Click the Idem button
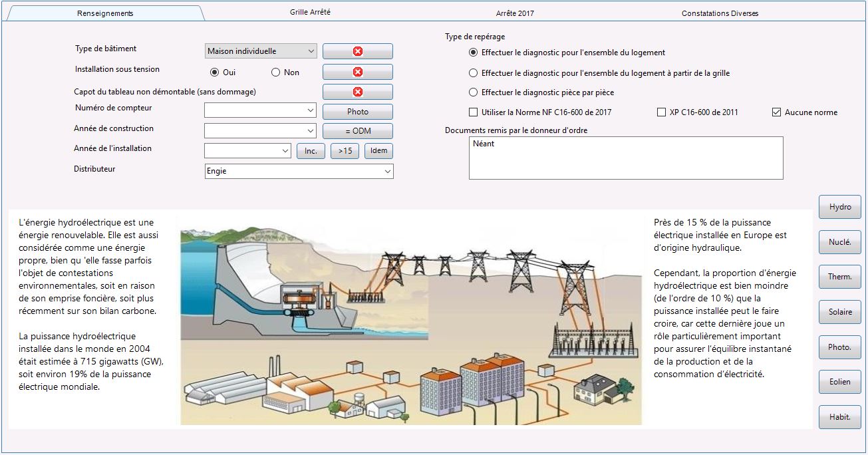Image resolution: width=868 pixels, height=455 pixels. tap(379, 151)
